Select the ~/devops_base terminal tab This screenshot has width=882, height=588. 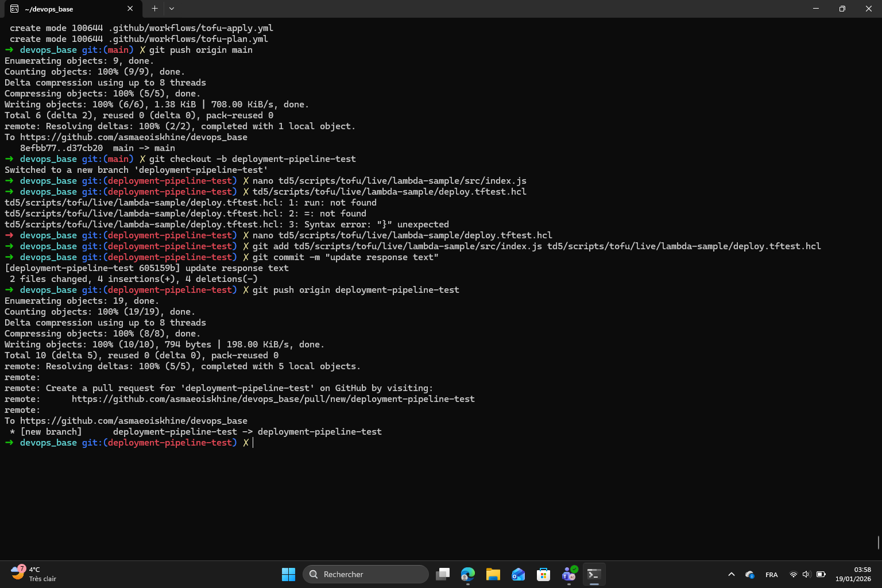pyautogui.click(x=63, y=9)
